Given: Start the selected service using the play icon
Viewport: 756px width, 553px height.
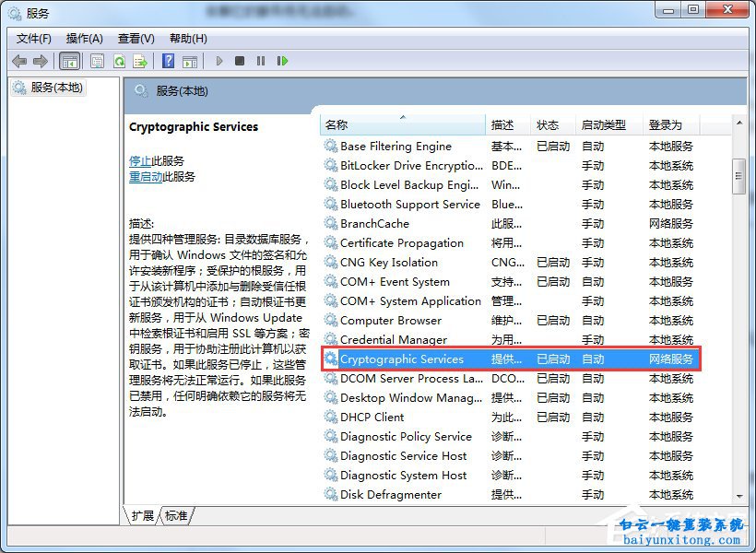Looking at the screenshot, I should coord(219,61).
